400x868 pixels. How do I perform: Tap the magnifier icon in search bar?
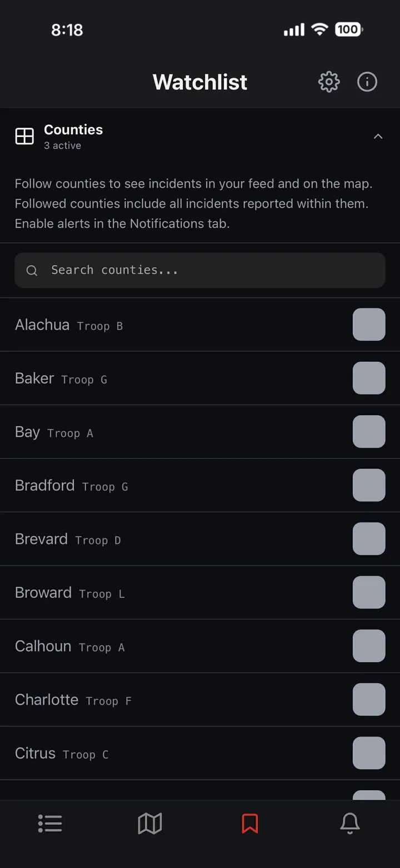(x=32, y=270)
